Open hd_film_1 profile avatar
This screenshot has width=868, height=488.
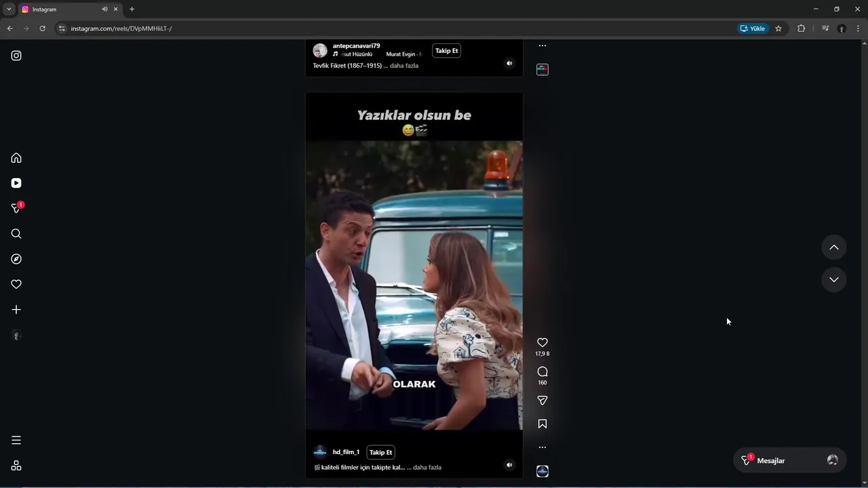[x=320, y=452]
